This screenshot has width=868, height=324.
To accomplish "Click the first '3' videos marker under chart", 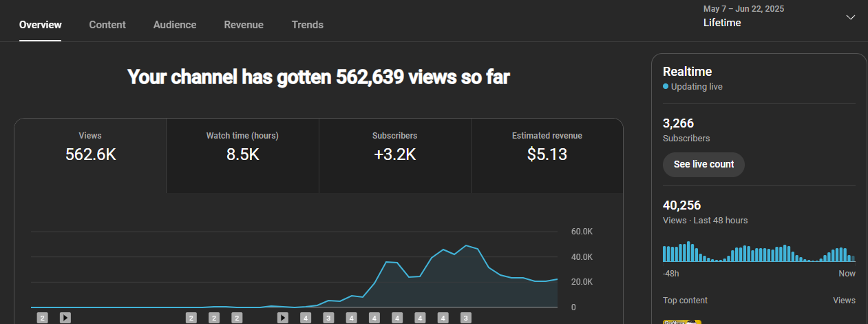I will click(x=328, y=318).
